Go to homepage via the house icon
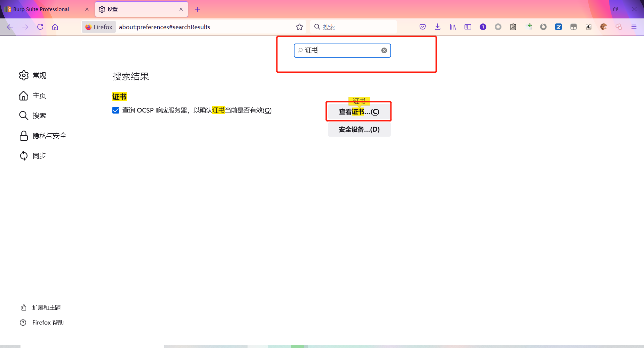644x348 pixels. [55, 27]
